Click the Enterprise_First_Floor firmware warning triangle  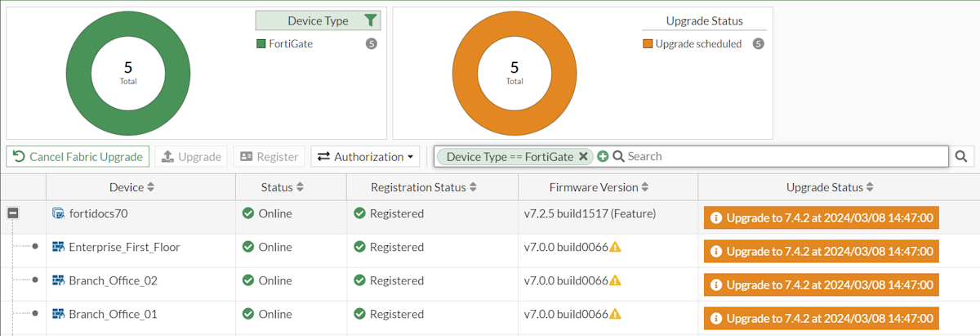click(x=615, y=247)
